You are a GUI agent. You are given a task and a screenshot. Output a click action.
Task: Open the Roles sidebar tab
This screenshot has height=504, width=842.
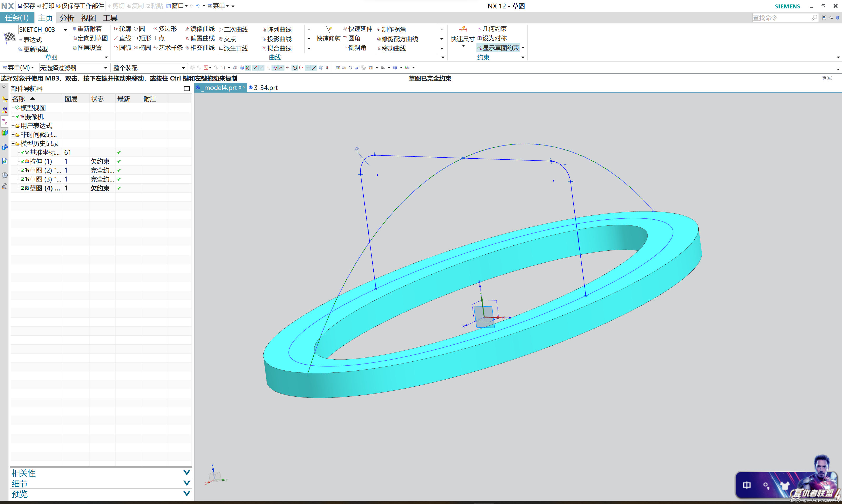pos(4,186)
